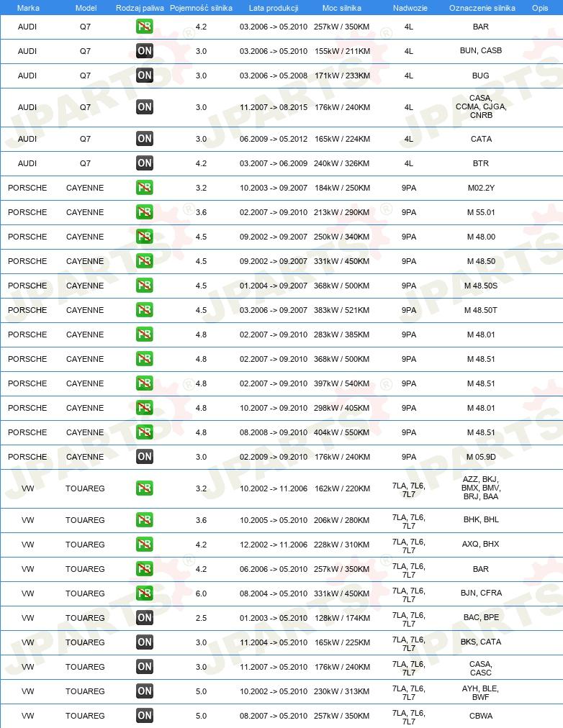Image resolution: width=563 pixels, height=728 pixels.
Task: Click petrol icon in Touareg BHK, BHL row
Action: [x=145, y=519]
